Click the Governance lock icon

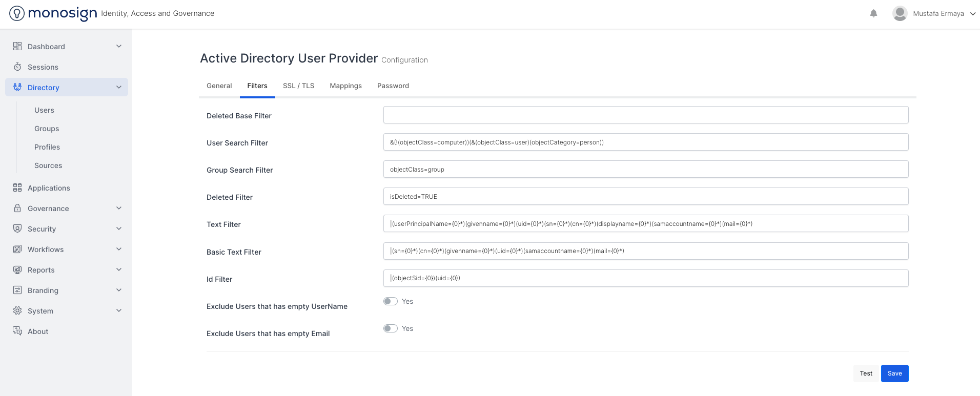(x=17, y=209)
